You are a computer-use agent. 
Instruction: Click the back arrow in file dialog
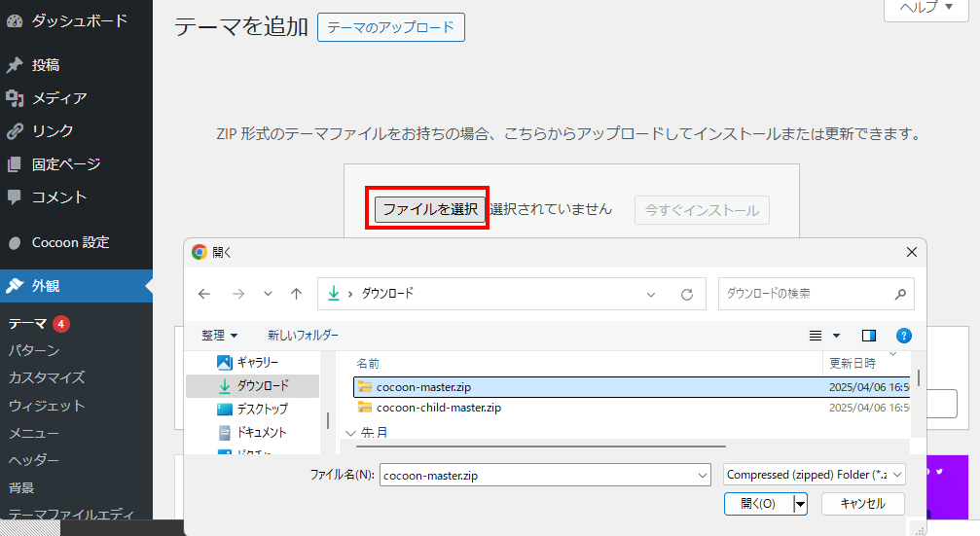pos(204,294)
